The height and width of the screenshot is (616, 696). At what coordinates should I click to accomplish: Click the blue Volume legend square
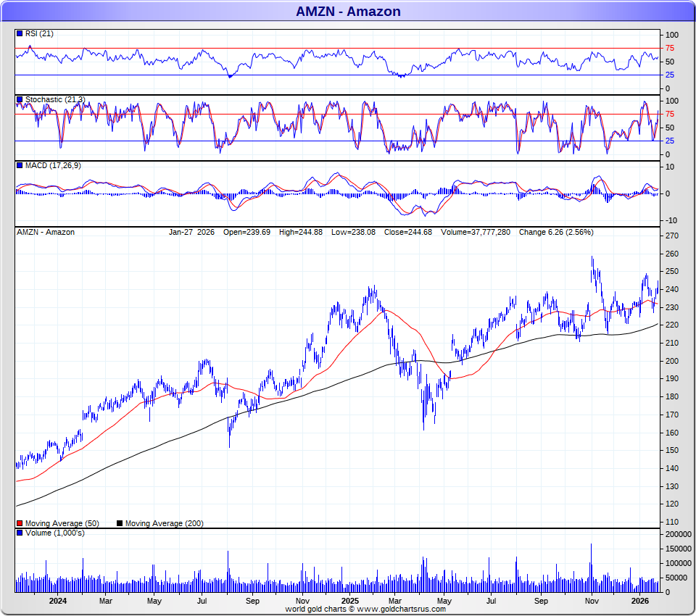pos(20,533)
